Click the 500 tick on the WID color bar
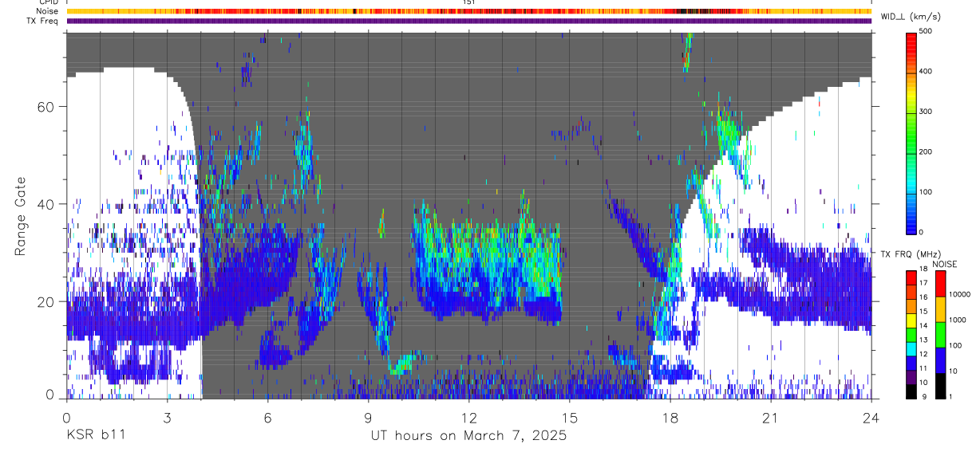 [927, 31]
